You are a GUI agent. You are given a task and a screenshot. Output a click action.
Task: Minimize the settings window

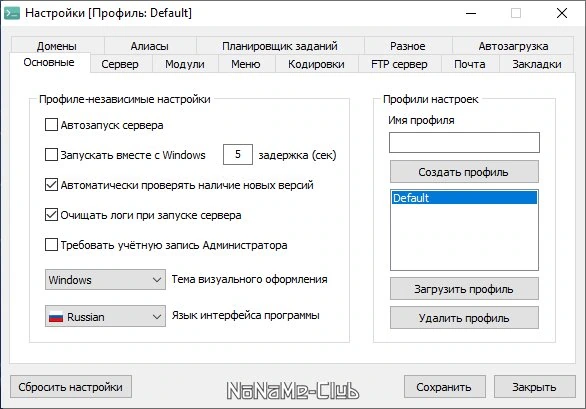click(x=471, y=13)
